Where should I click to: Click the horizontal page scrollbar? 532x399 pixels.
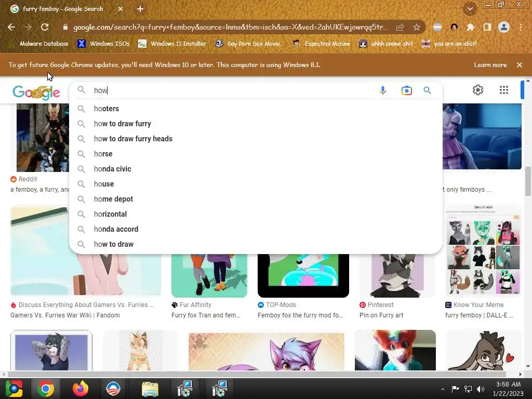(257, 374)
